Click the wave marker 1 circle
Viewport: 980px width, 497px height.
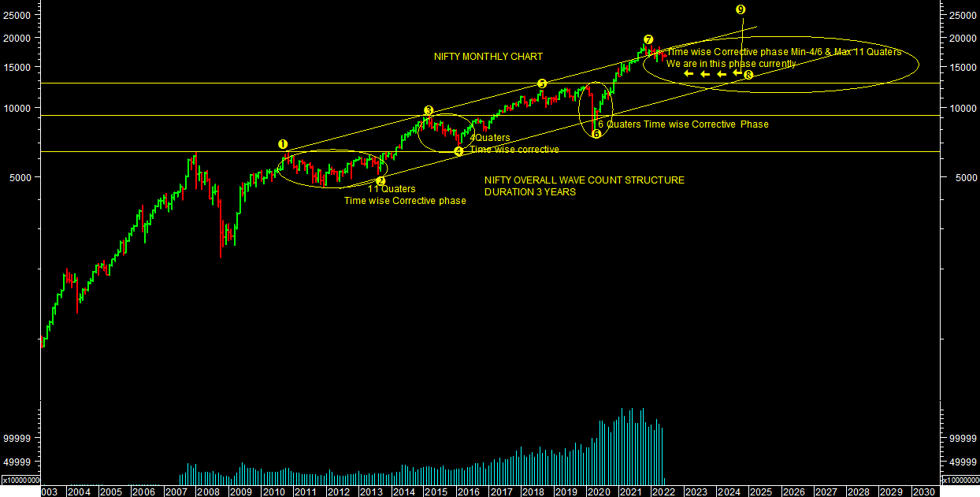[283, 145]
